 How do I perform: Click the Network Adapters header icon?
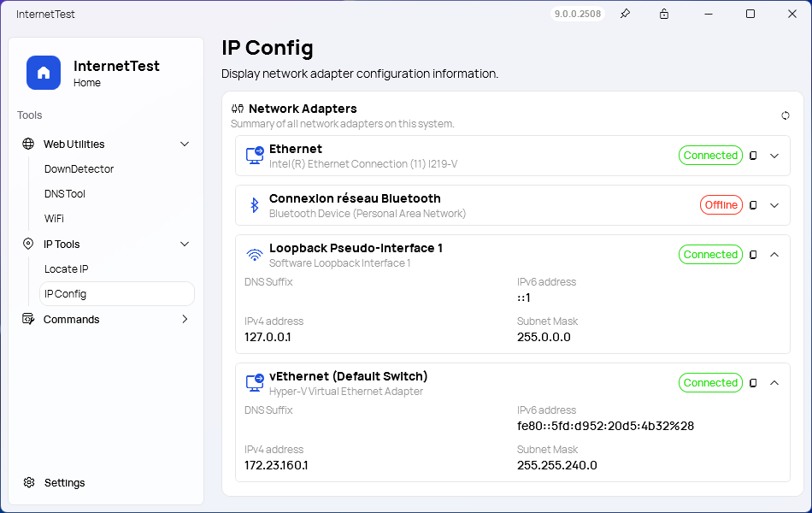(237, 109)
